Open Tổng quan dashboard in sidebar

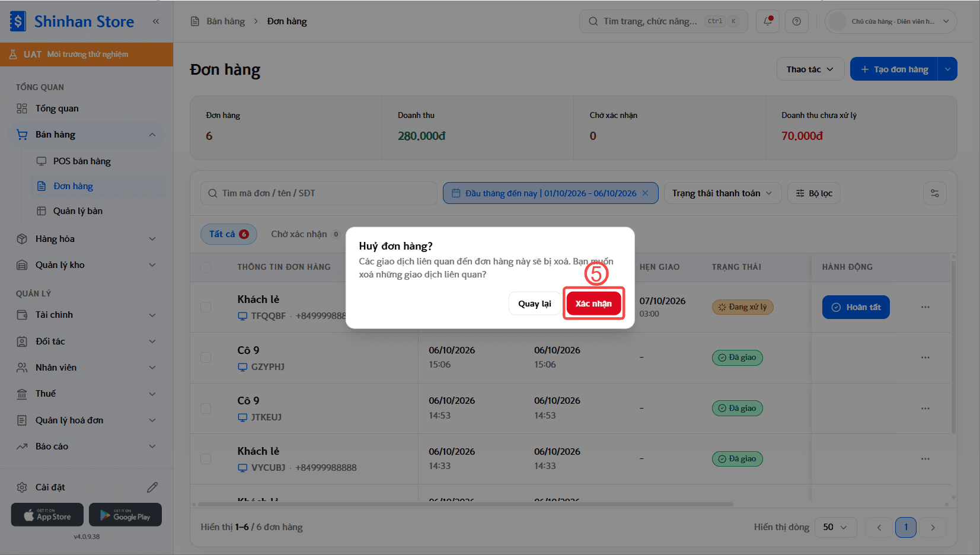87,109
